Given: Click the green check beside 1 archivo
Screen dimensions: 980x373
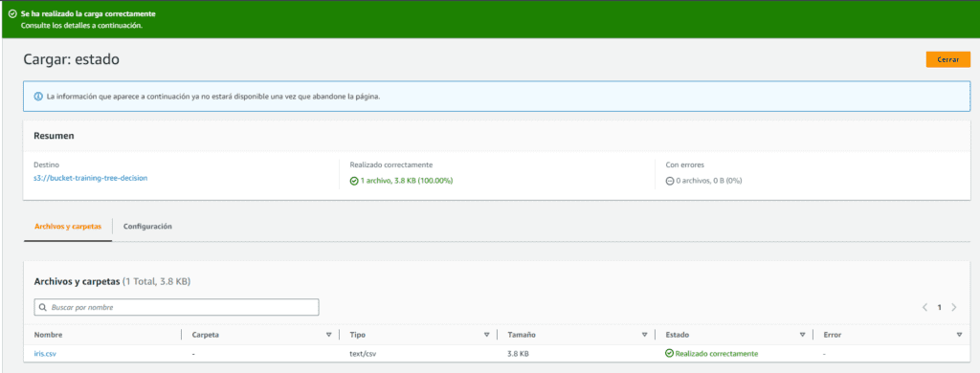Looking at the screenshot, I should click(354, 181).
